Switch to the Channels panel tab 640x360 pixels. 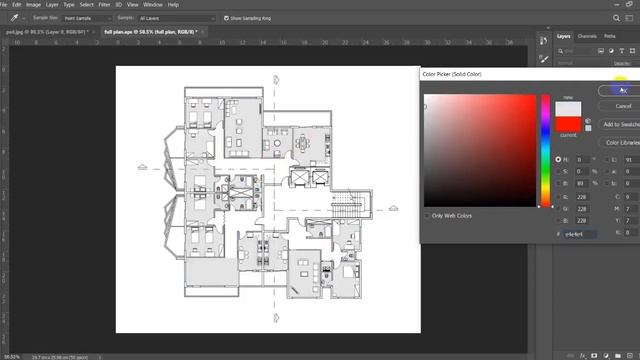(x=587, y=36)
